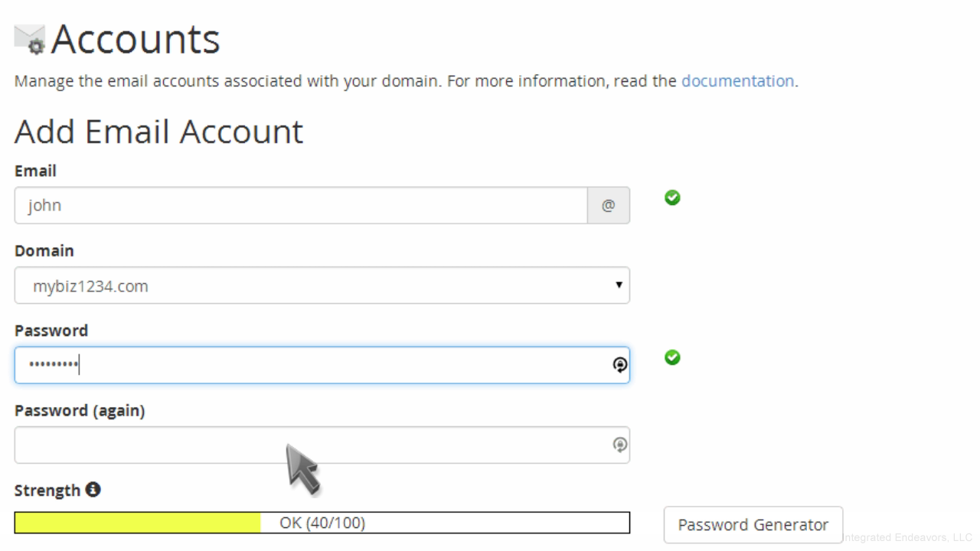Image resolution: width=980 pixels, height=551 pixels.
Task: Click the Email field label
Action: point(35,171)
